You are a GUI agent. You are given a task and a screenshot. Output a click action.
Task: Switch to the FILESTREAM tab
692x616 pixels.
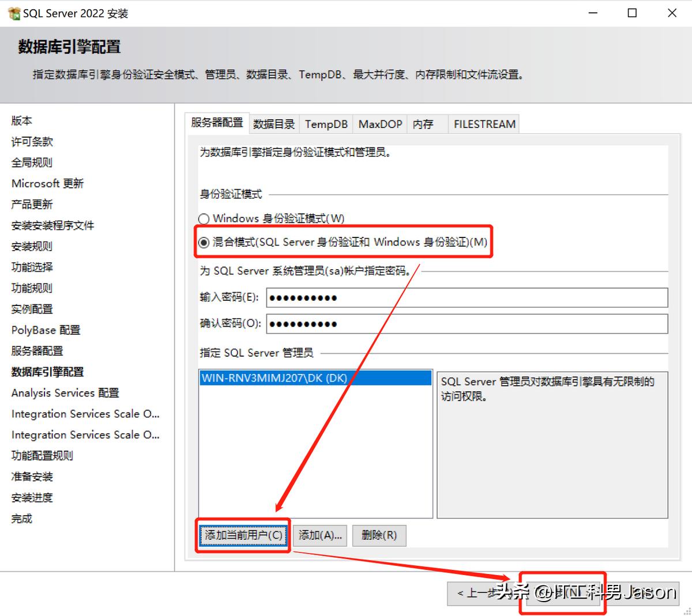484,123
